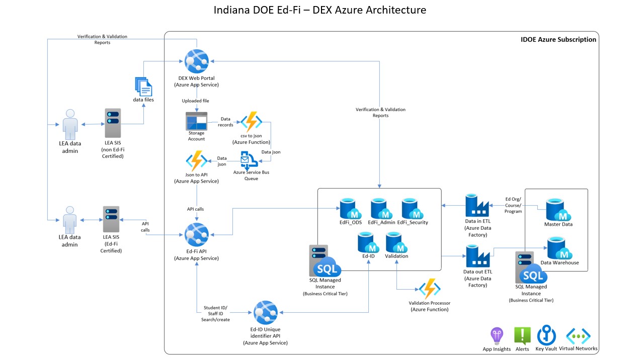Click the Validation Processor function icon

(430, 289)
